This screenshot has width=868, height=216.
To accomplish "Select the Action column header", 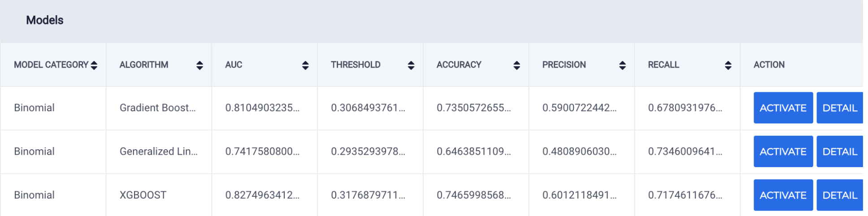I will tap(769, 65).
